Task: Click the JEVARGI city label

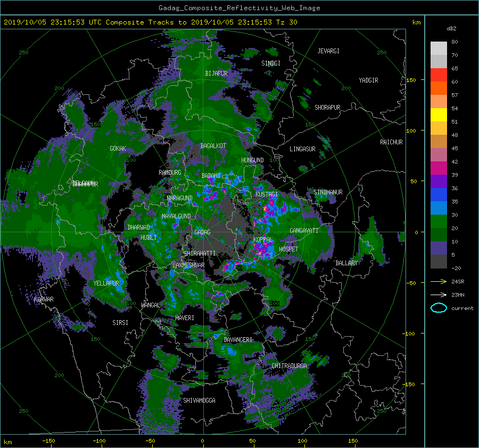Action: click(x=328, y=51)
